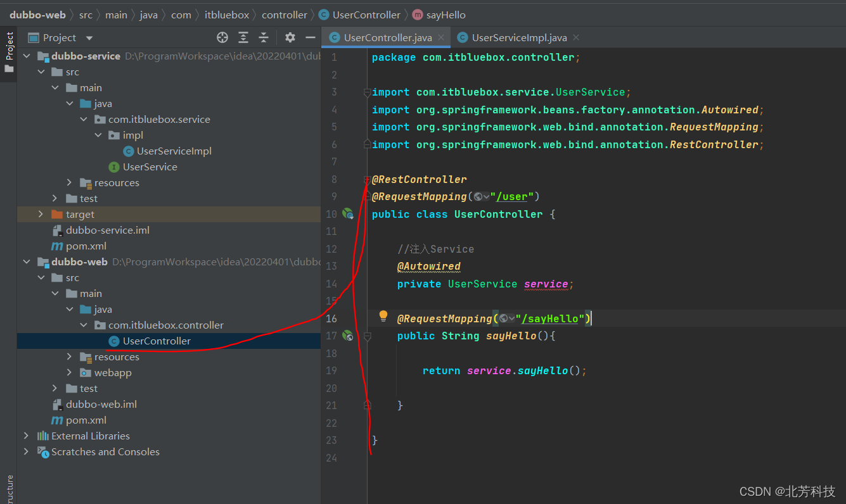Click sayHello in the breadcrumb bar

439,15
